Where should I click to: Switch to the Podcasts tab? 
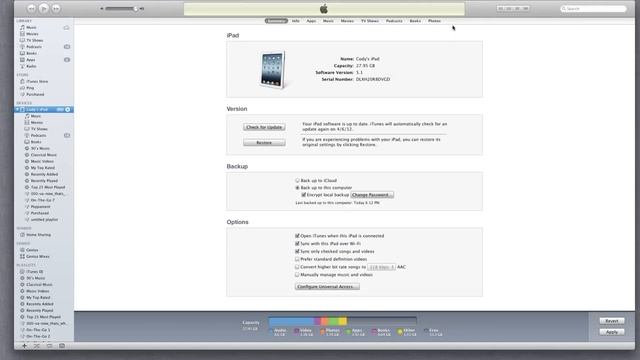pos(394,21)
